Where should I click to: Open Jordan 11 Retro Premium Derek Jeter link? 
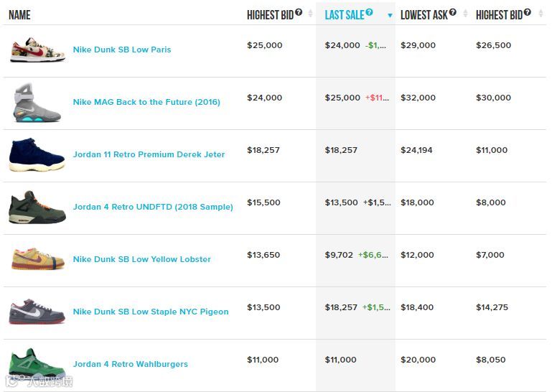coord(149,154)
